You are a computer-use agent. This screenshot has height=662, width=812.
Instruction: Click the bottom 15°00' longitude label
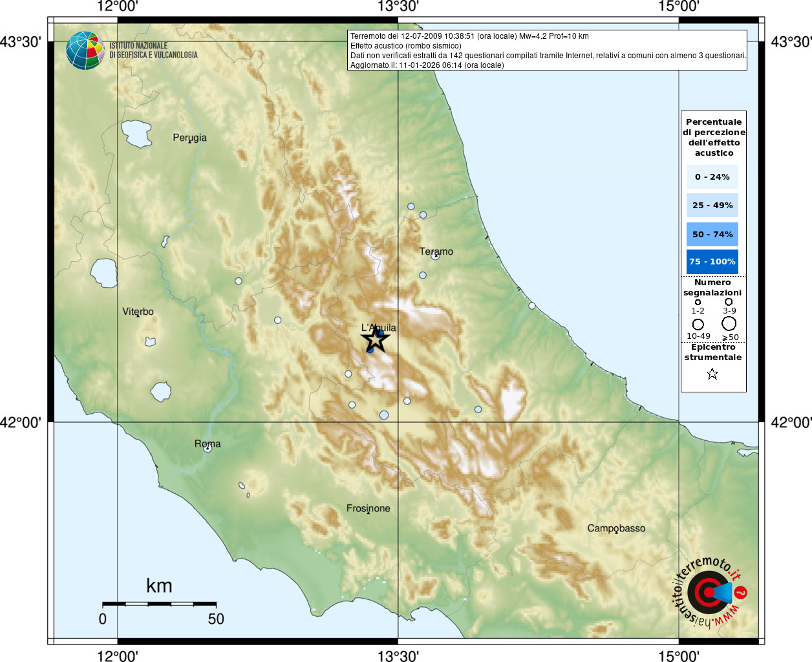(679, 656)
